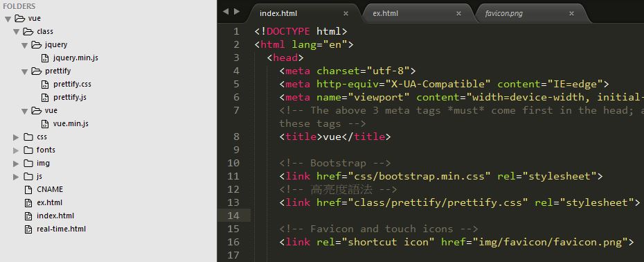Select the img folder label
The image size is (644, 262).
[43, 164]
